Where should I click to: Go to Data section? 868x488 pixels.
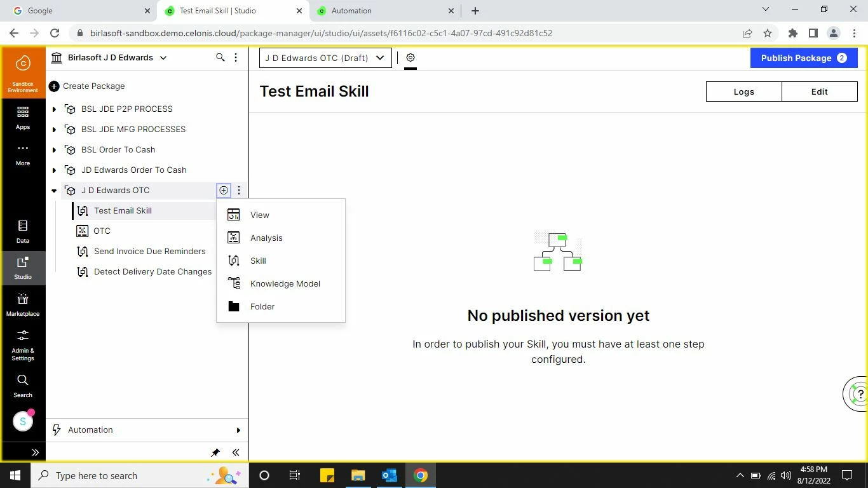click(23, 232)
